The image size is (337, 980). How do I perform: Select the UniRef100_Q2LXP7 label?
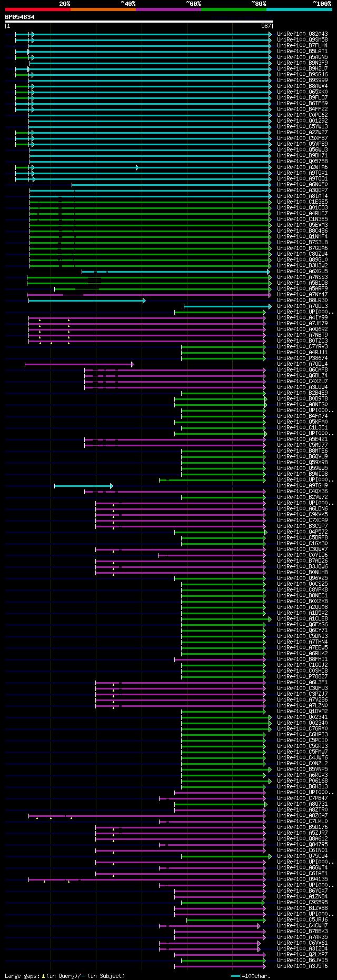pos(302,954)
